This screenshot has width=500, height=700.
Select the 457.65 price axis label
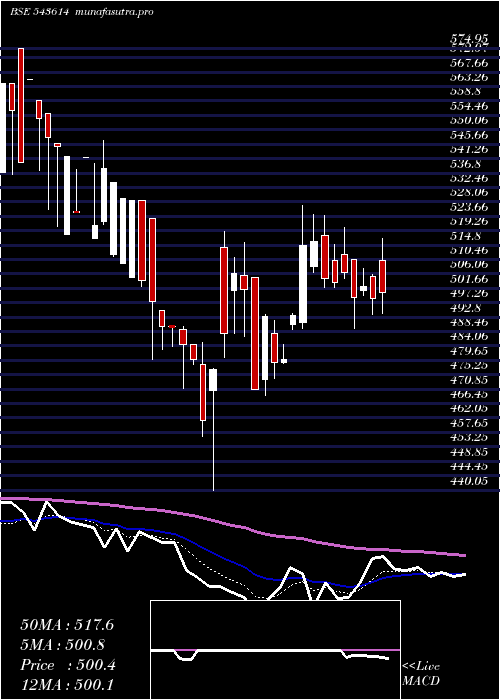469,423
